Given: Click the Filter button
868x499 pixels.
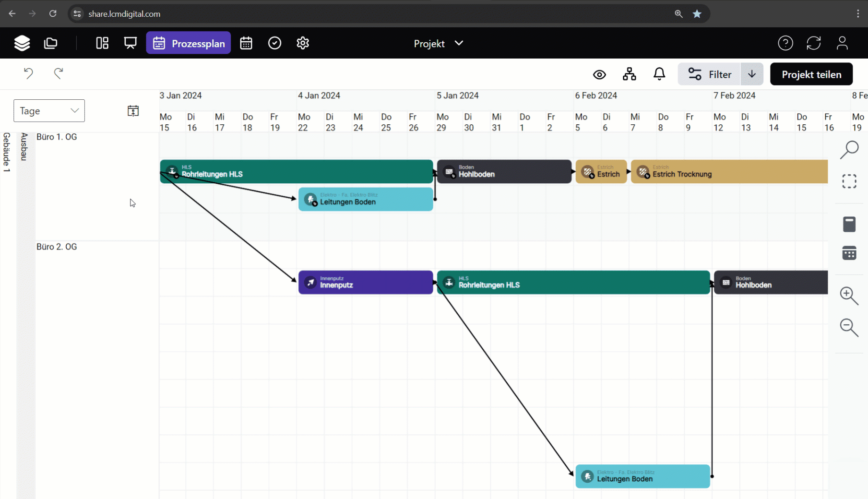Looking at the screenshot, I should [x=710, y=74].
